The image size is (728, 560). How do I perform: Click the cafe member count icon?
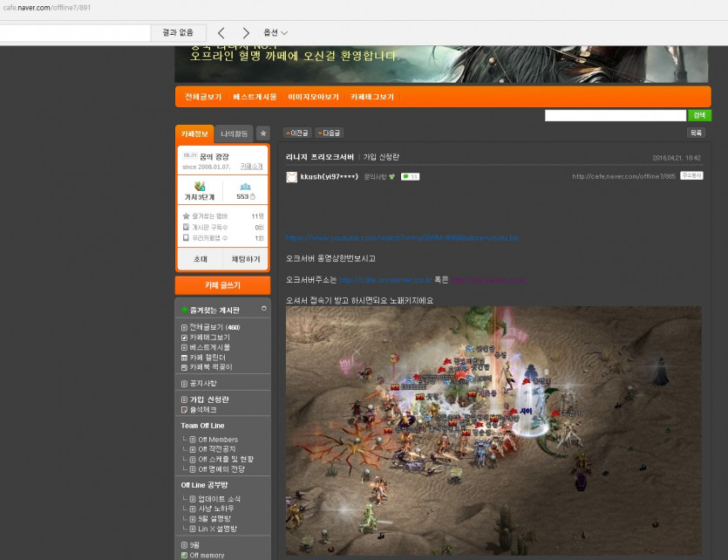pyautogui.click(x=245, y=186)
